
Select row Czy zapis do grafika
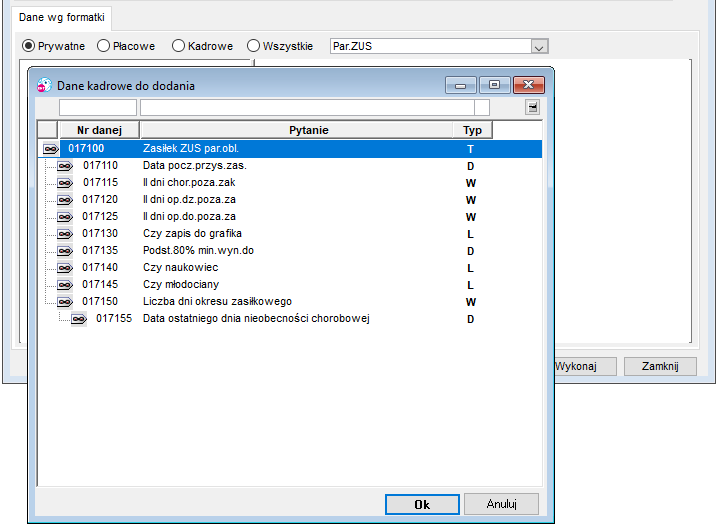click(x=290, y=234)
